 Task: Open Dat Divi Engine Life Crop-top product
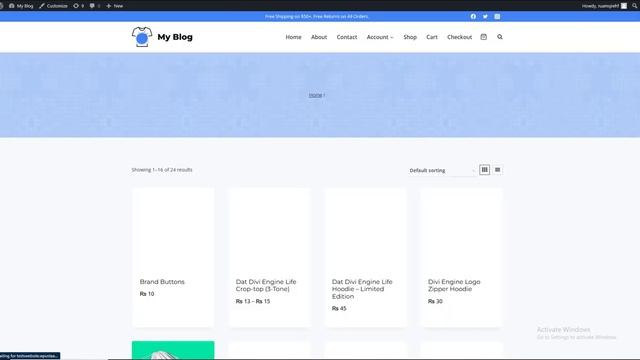click(266, 285)
